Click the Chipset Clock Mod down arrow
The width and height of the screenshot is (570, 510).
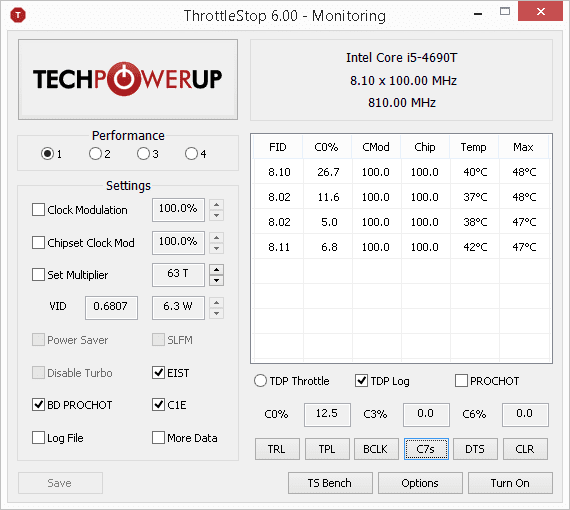point(216,248)
